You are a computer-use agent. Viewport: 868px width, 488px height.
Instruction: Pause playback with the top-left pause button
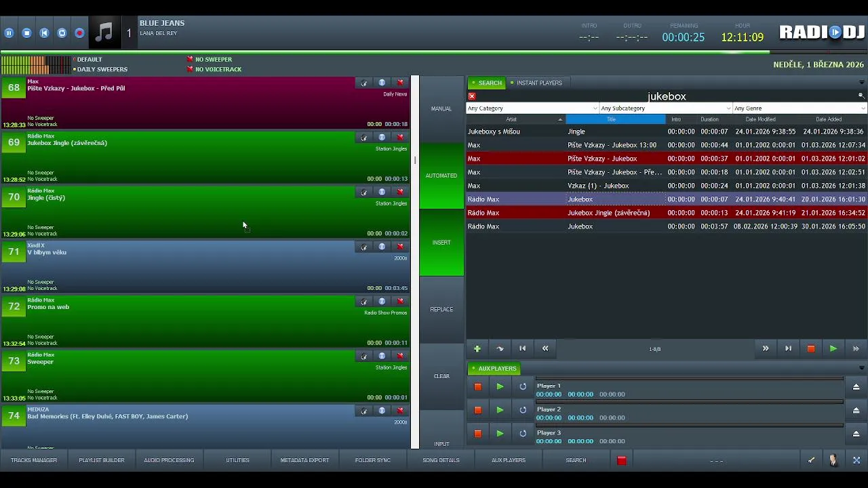(x=9, y=33)
